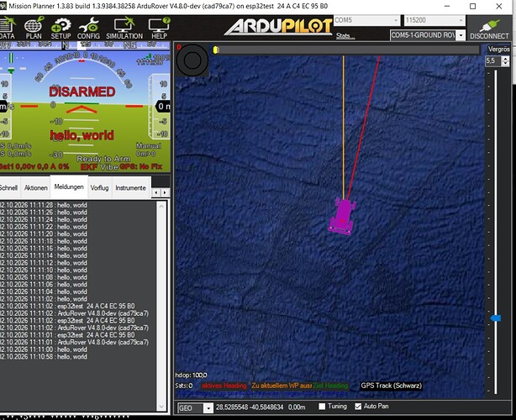This screenshot has height=420, width=516.
Task: Click aktives Heading legend label
Action: point(224,386)
